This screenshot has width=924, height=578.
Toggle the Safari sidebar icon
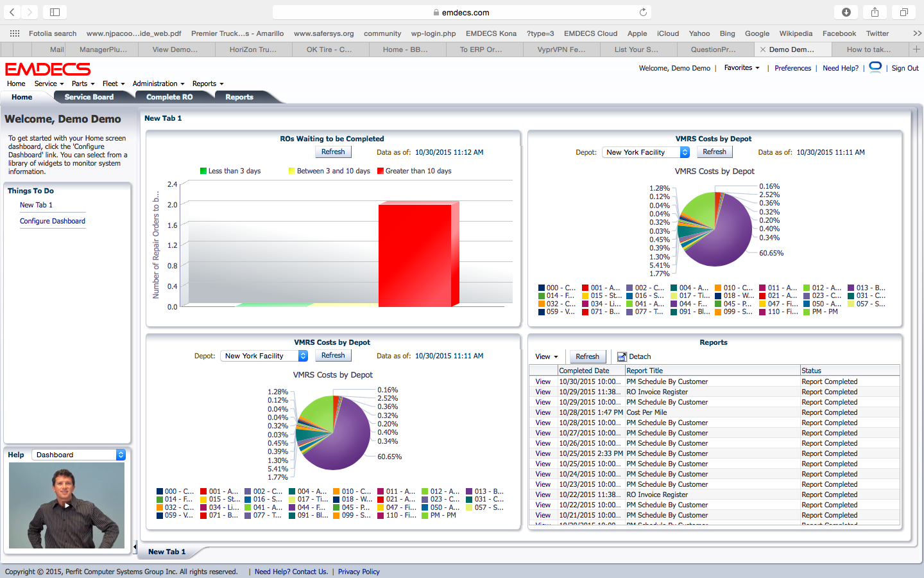55,12
